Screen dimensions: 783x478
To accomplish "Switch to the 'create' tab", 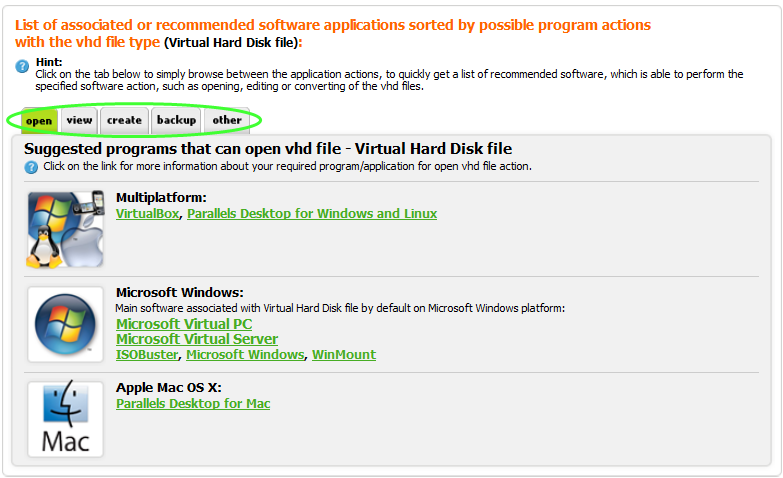I will (124, 120).
